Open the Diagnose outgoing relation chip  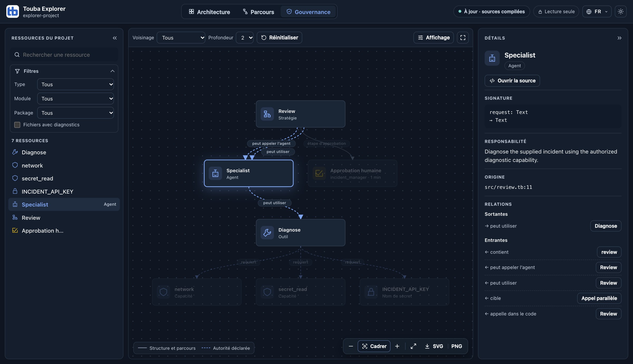606,226
